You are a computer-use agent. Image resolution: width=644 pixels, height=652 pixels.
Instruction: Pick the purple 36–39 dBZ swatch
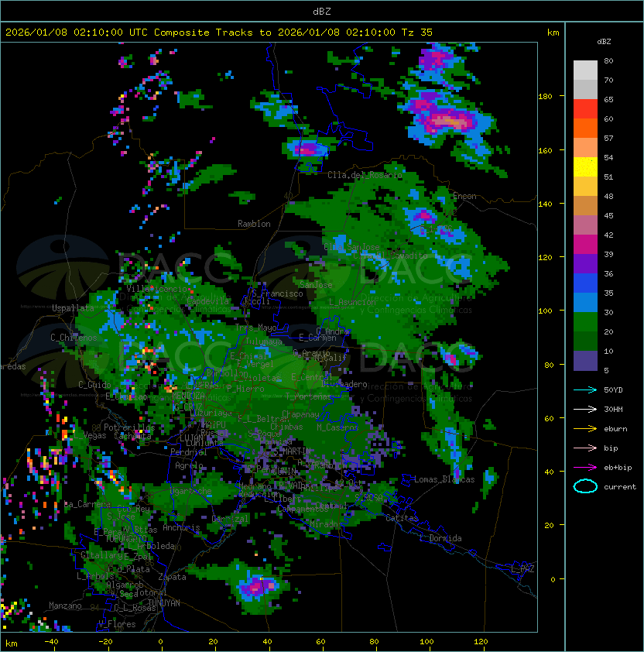(x=585, y=263)
